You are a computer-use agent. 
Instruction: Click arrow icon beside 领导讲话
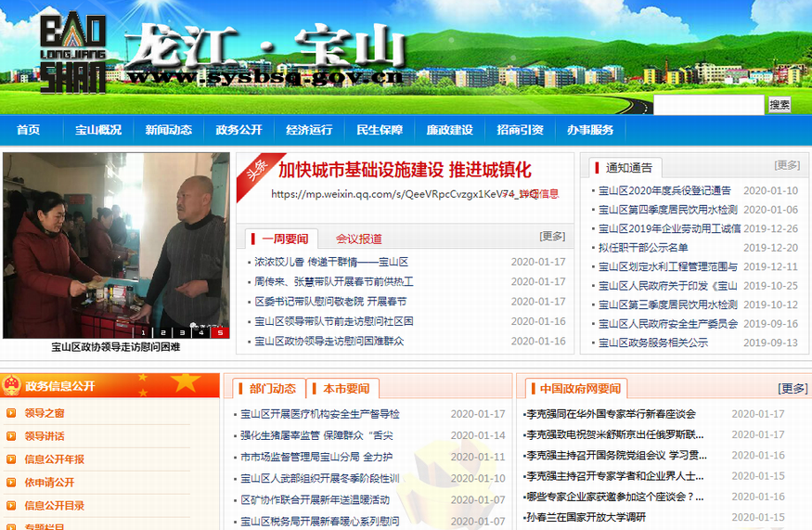tap(11, 436)
